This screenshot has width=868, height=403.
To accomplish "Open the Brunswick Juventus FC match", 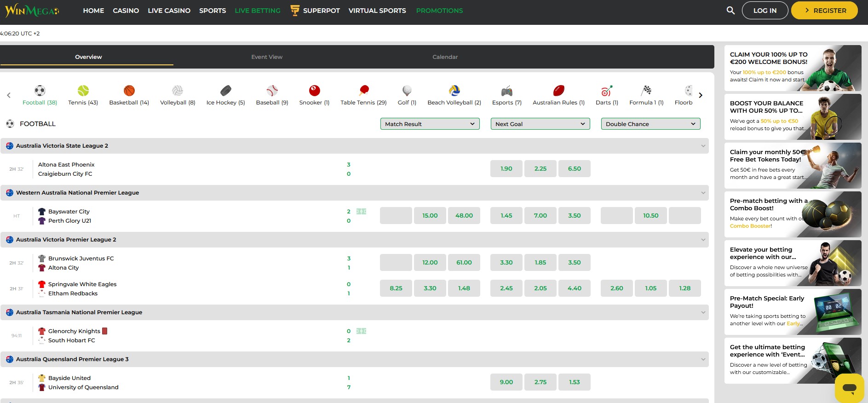I will tap(81, 259).
